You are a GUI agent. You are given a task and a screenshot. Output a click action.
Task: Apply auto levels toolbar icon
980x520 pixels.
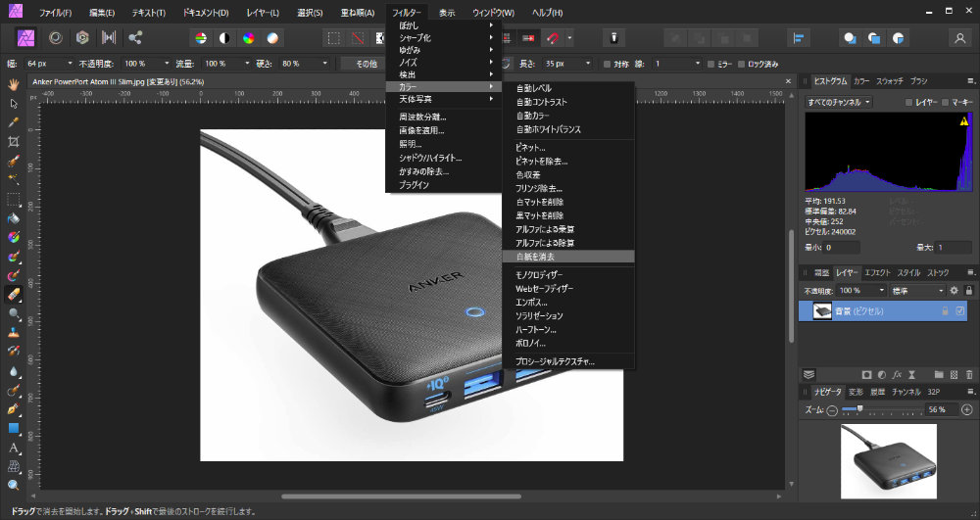tap(201, 38)
